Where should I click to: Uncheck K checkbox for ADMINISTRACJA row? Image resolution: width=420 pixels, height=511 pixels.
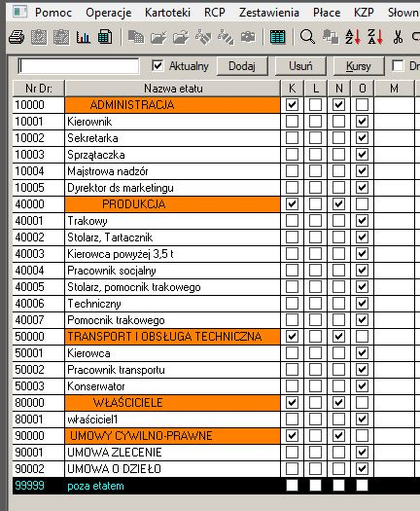pyautogui.click(x=292, y=104)
